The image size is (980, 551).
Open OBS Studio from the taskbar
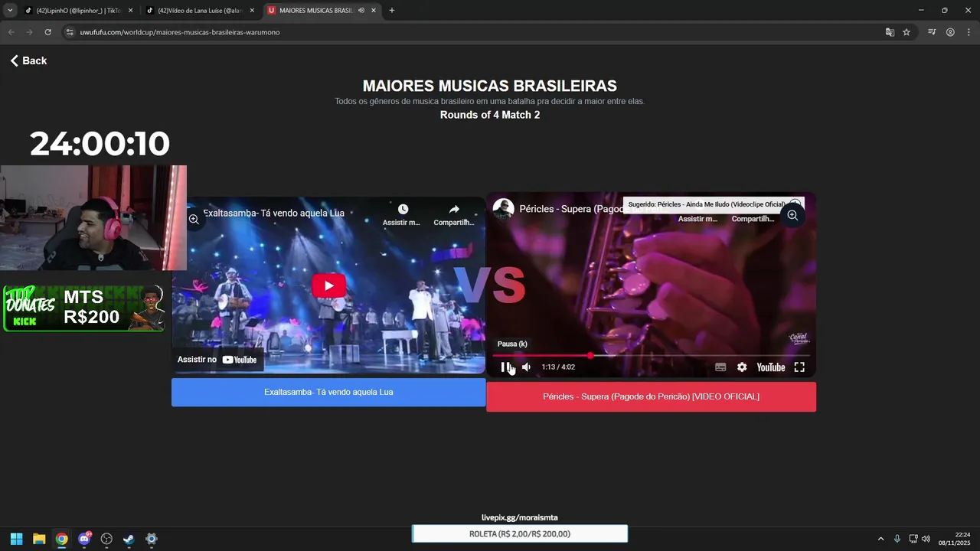click(x=106, y=539)
